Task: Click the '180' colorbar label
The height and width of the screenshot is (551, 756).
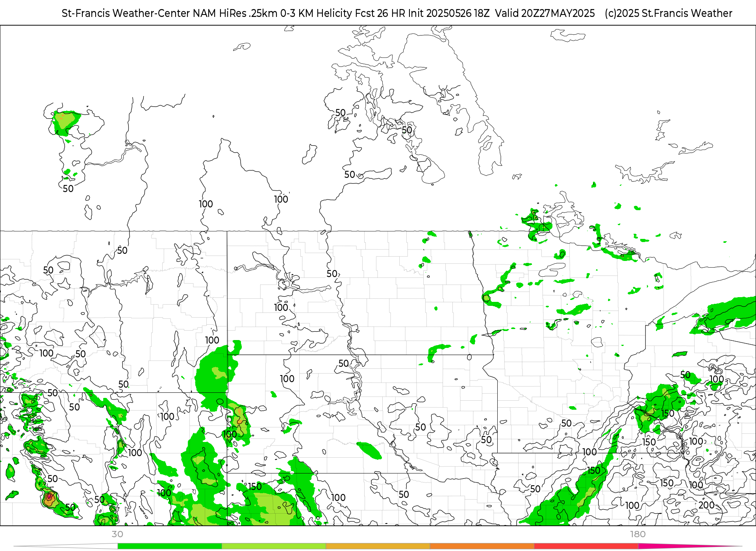Action: point(638,534)
